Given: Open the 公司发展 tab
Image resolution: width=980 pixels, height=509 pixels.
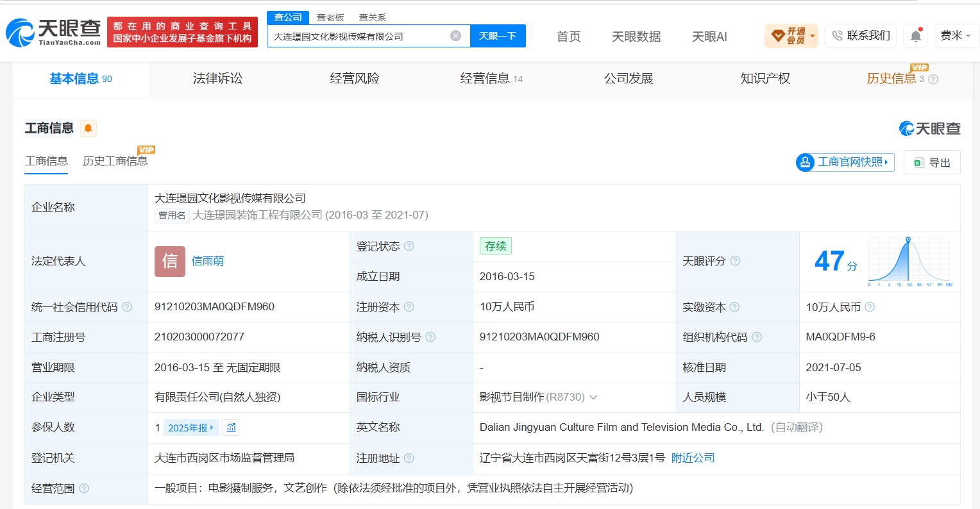Looking at the screenshot, I should pos(629,79).
